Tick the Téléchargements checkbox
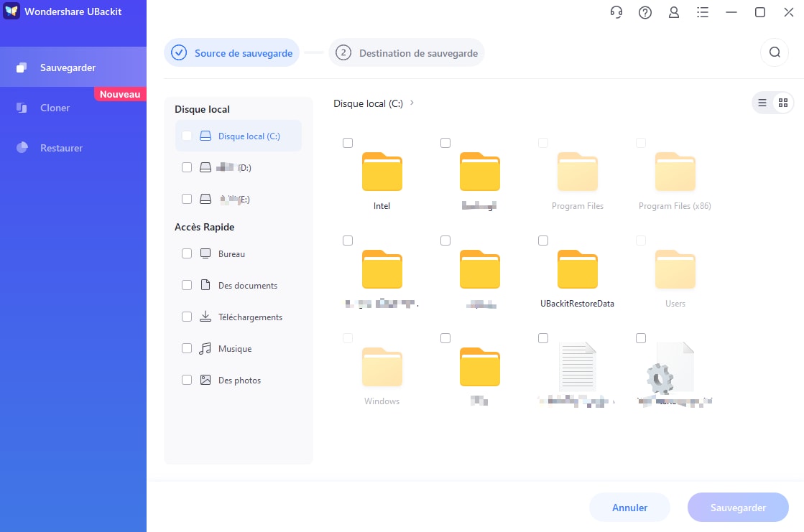The height and width of the screenshot is (532, 804). [187, 317]
